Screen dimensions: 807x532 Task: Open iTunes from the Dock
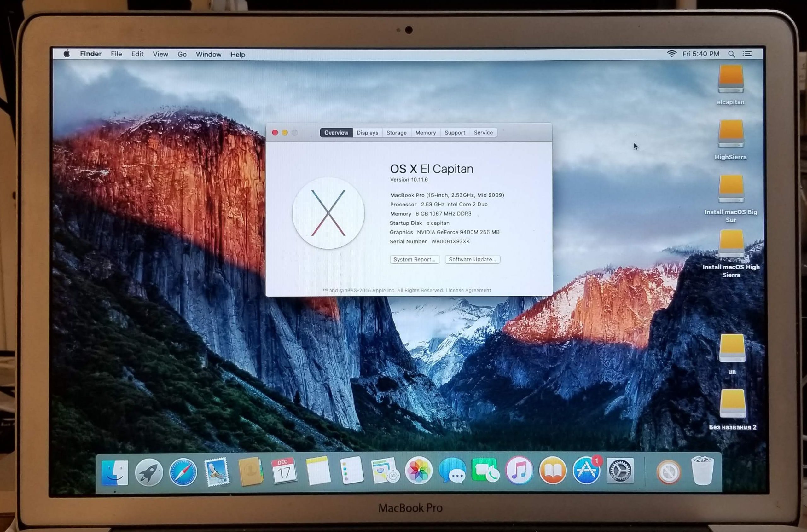click(519, 471)
